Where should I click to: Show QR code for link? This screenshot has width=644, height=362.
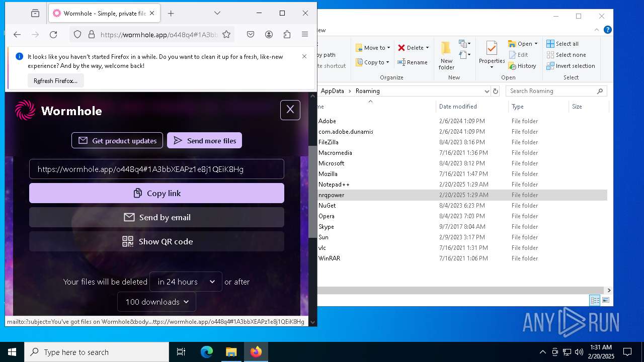156,241
